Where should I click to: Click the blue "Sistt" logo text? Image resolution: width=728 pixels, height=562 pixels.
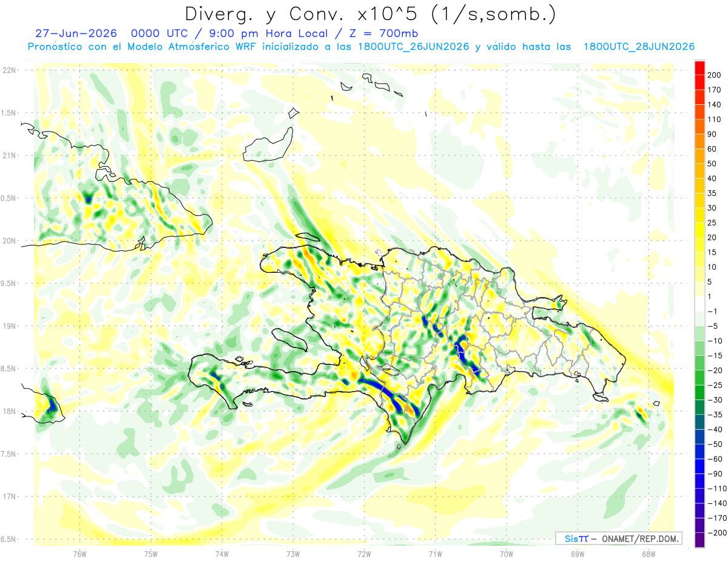[576, 538]
